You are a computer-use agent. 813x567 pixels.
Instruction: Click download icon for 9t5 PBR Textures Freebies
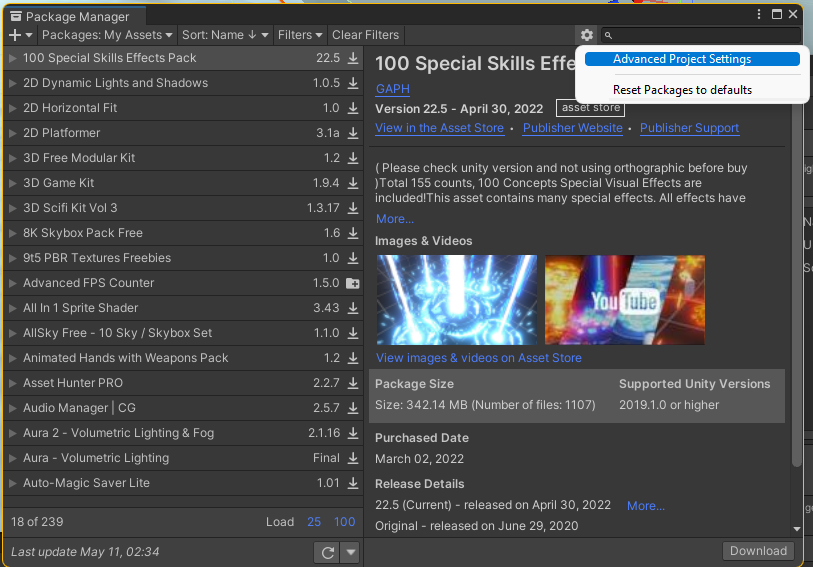(353, 258)
